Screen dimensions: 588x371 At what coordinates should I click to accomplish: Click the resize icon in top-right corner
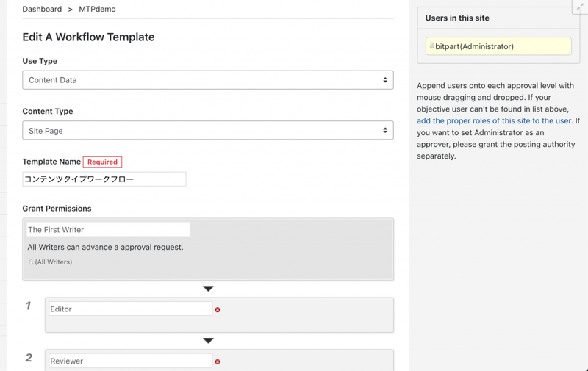click(579, 7)
